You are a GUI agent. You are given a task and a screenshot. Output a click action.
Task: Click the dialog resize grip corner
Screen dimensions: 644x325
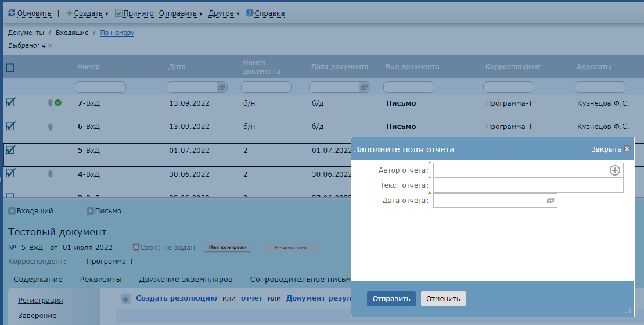(628, 312)
